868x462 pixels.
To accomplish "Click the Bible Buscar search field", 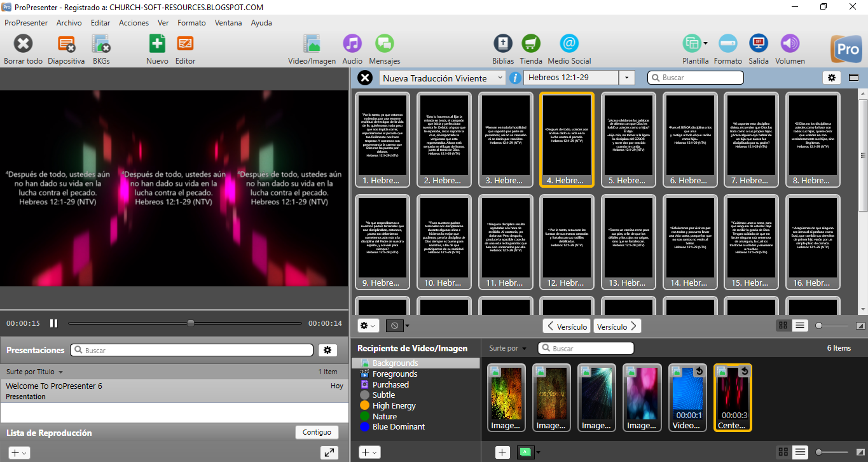I will 696,78.
